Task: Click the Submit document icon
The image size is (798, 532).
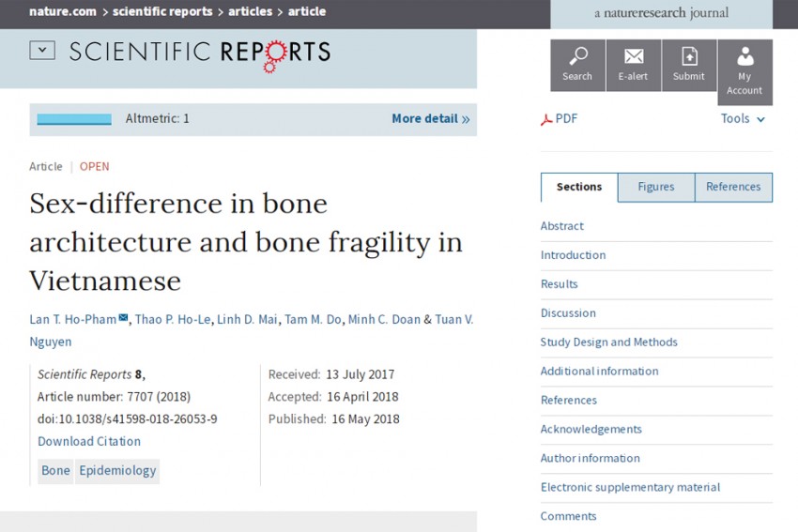Action: pyautogui.click(x=689, y=56)
